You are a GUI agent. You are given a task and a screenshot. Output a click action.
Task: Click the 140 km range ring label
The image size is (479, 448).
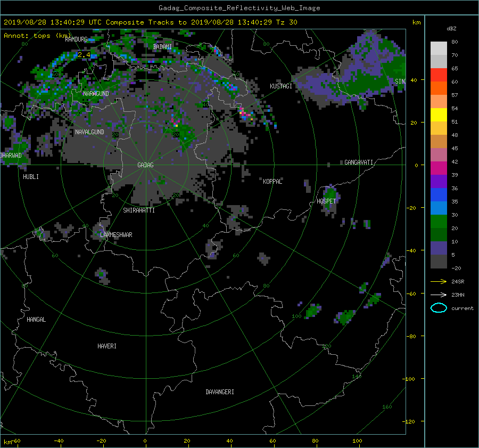(357, 377)
